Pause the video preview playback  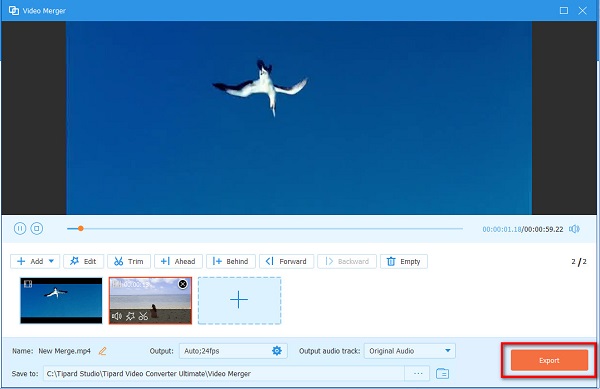click(20, 229)
